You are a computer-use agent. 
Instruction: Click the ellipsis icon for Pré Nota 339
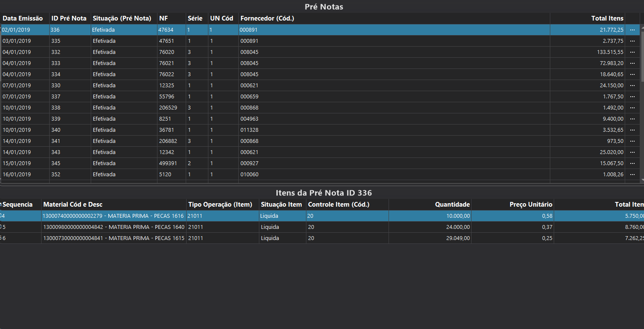click(632, 119)
